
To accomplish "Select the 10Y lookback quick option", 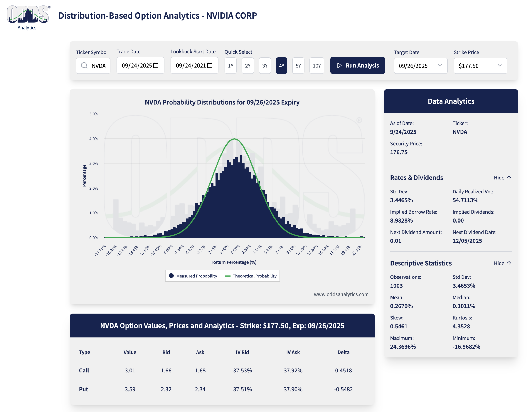I will coord(316,66).
